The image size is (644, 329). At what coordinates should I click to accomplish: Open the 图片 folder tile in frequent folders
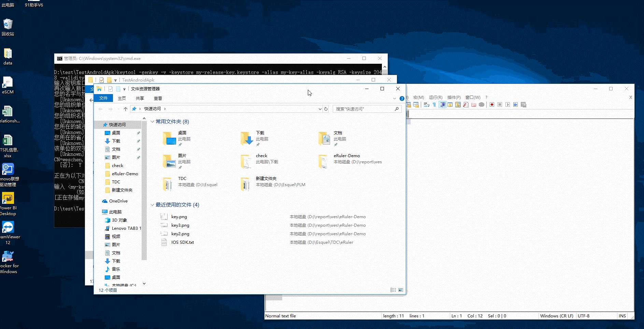tap(177, 162)
